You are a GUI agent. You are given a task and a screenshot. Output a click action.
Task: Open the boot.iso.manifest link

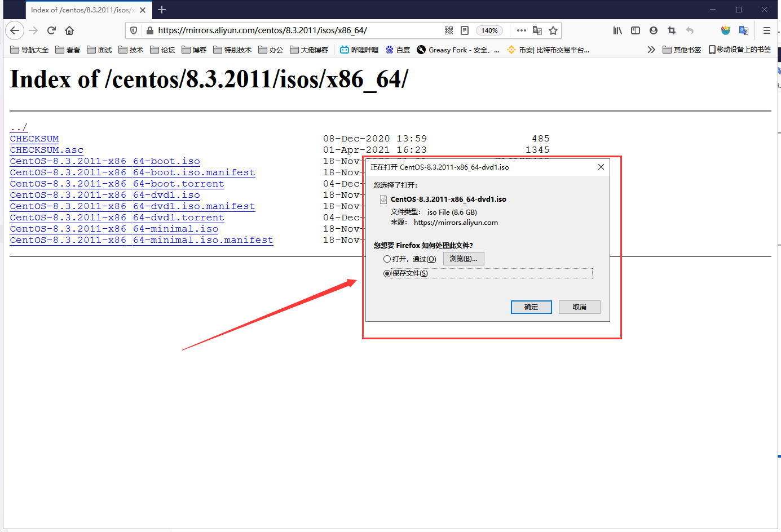point(132,172)
